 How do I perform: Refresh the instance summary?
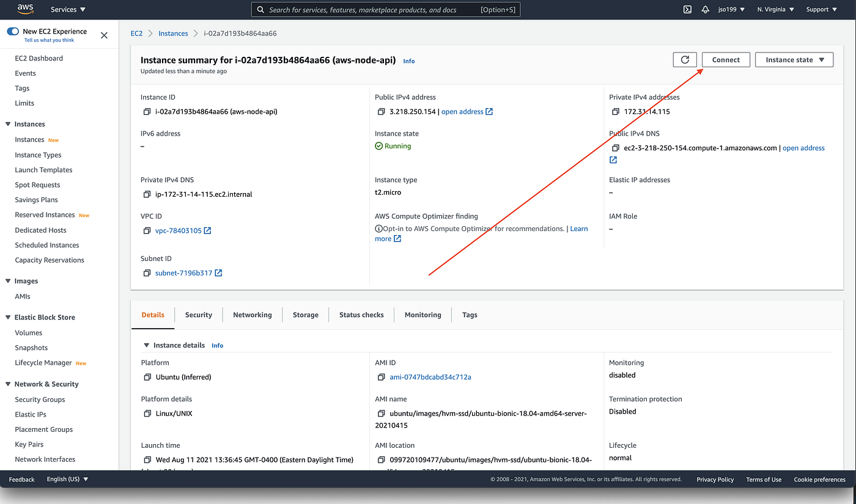pyautogui.click(x=685, y=59)
